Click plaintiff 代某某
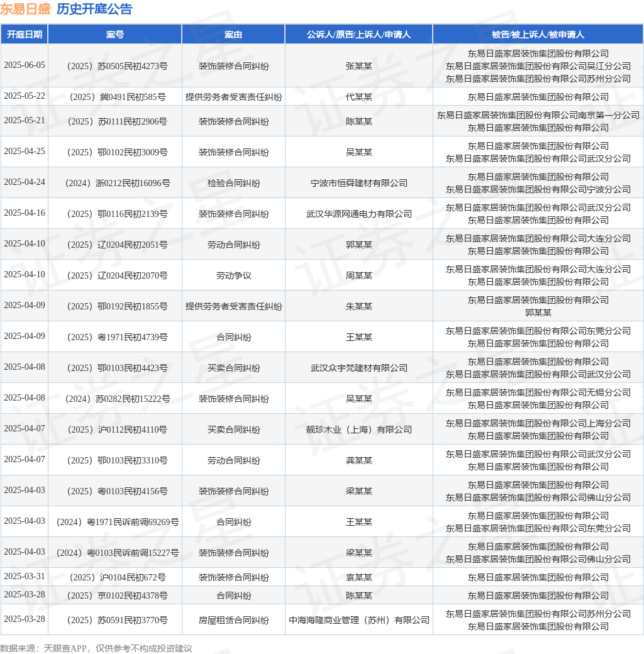Image resolution: width=644 pixels, height=654 pixels. coord(358,97)
